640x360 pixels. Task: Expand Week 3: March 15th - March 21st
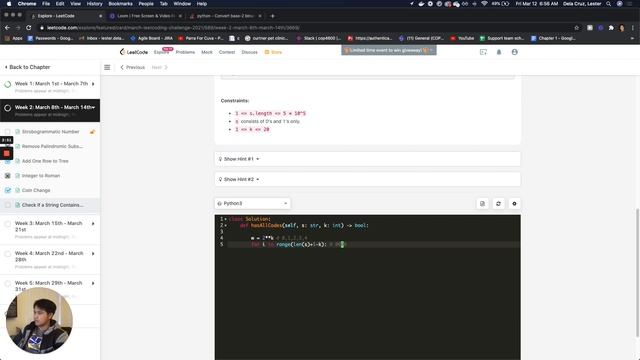[93, 224]
